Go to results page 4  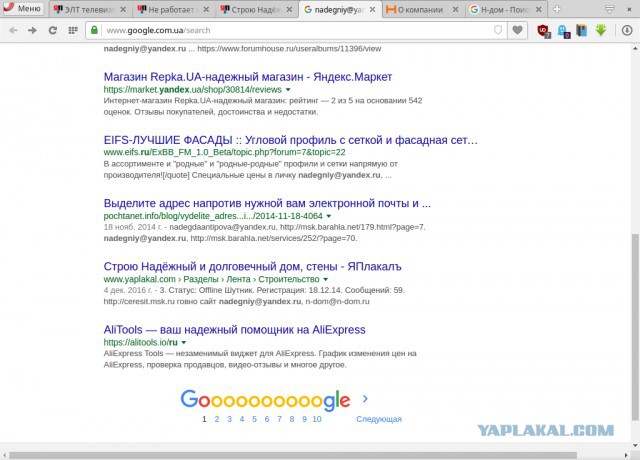click(242, 419)
